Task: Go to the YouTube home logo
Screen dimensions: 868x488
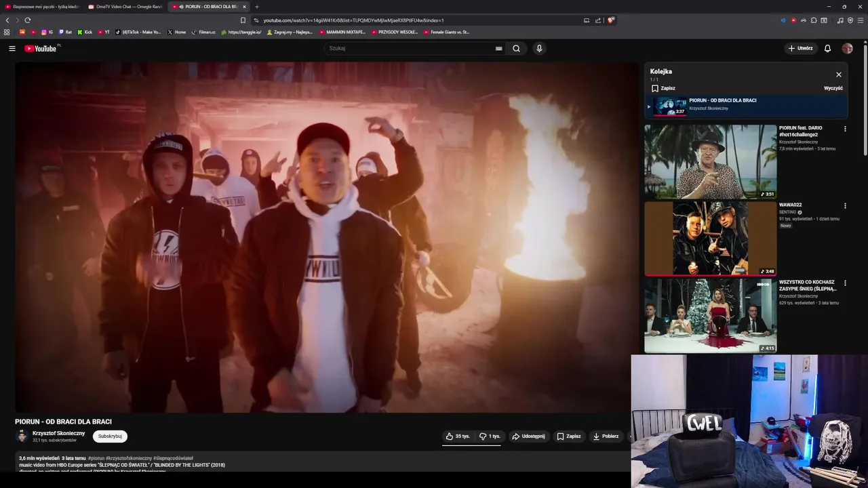Action: [x=41, y=48]
